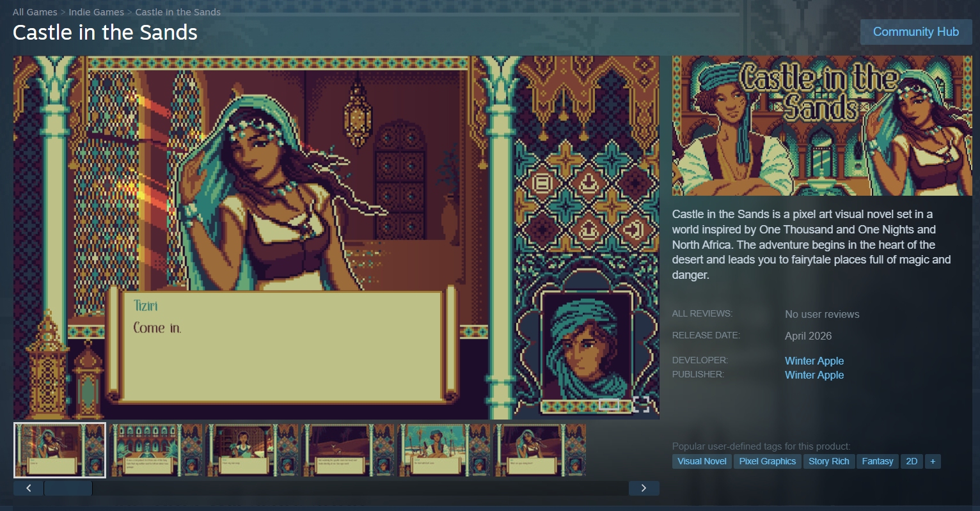Open the Winter Apple developer link
980x511 pixels.
click(x=814, y=361)
